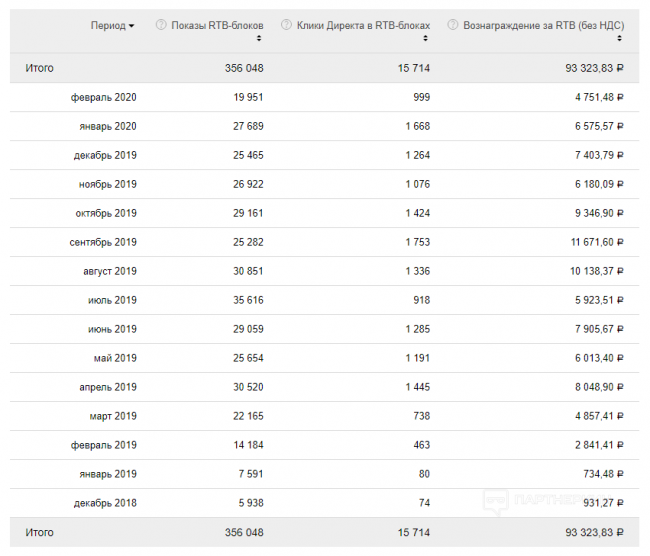Click the декабрь 2019 period cell

click(x=105, y=155)
